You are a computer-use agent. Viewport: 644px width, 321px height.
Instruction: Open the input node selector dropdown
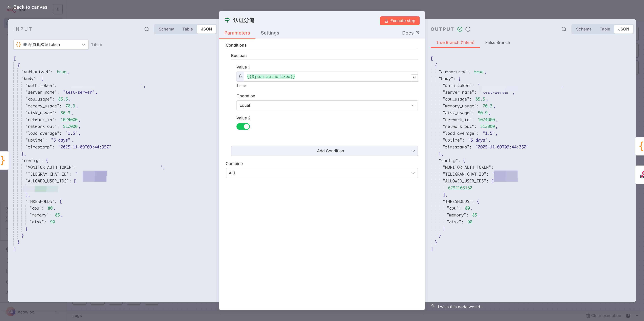[x=51, y=44]
